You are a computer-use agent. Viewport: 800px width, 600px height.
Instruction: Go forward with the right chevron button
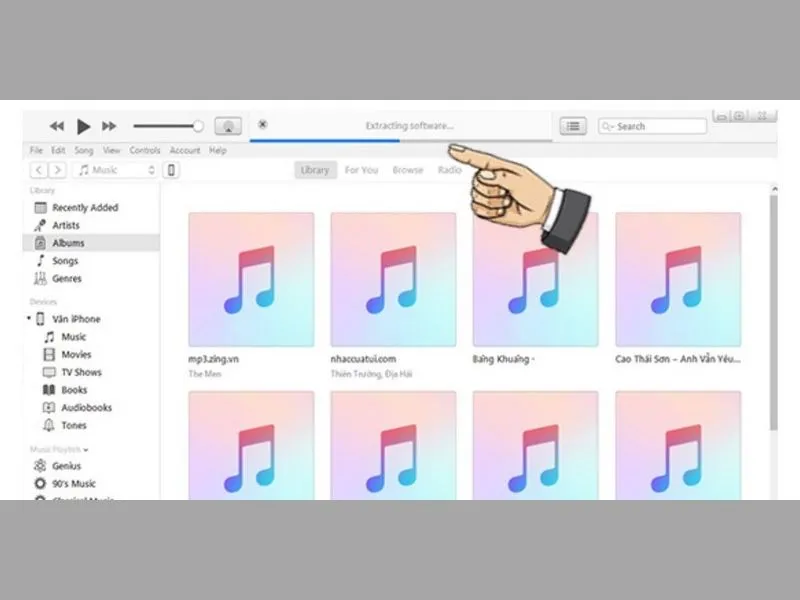click(x=58, y=170)
